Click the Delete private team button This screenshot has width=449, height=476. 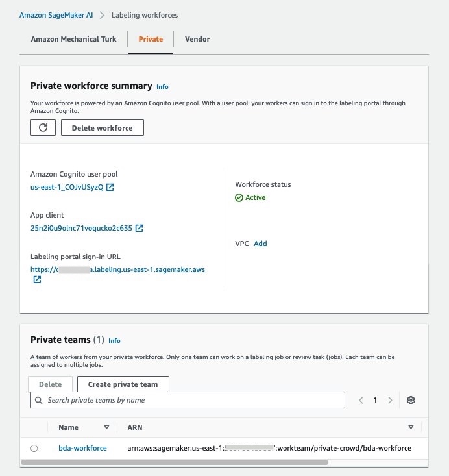[51, 384]
